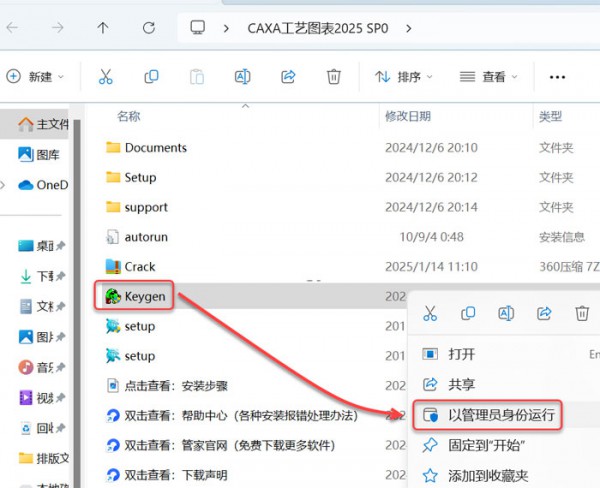Open pinned Downloads (下载) in sidebar
Screen dimensions: 600x488
41,276
